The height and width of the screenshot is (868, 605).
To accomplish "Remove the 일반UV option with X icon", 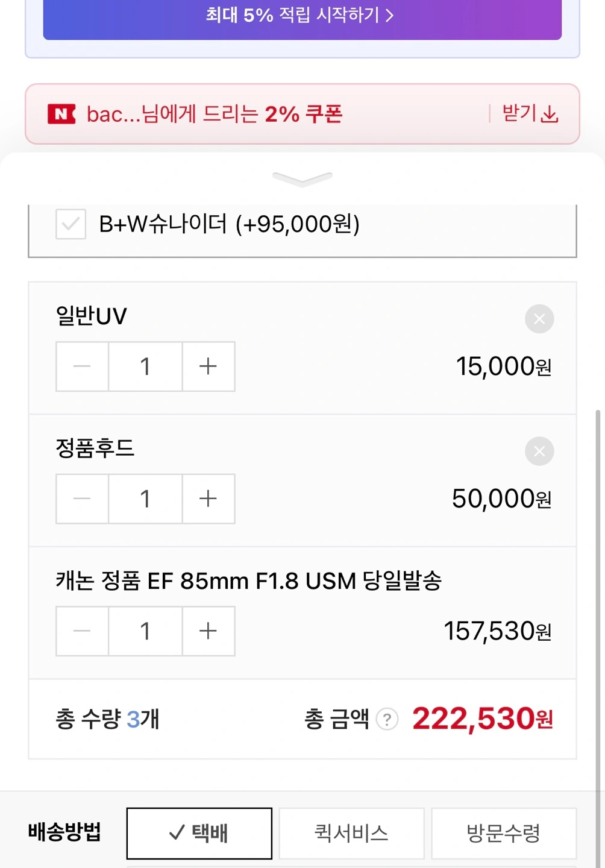I will 539,319.
